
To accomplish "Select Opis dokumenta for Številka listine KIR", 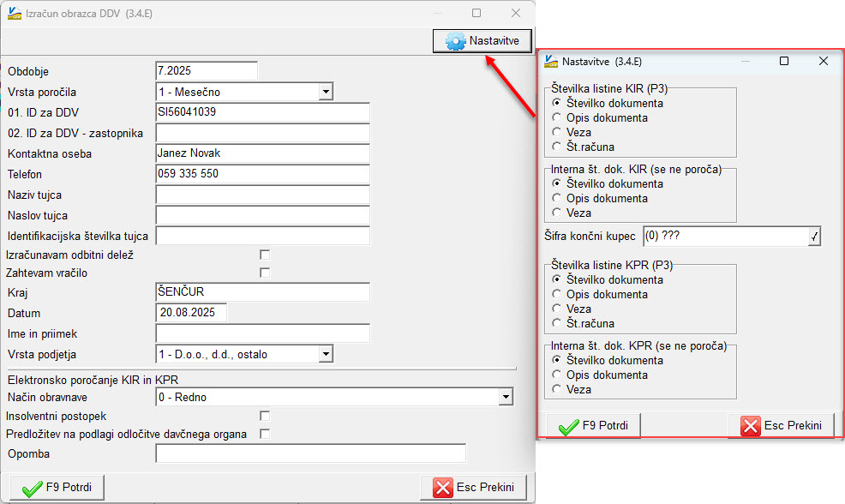I will click(557, 118).
